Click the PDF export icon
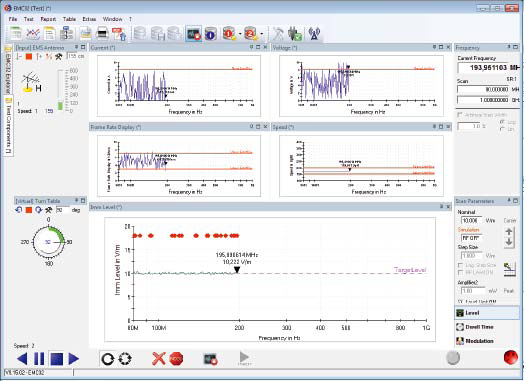 [x=119, y=34]
